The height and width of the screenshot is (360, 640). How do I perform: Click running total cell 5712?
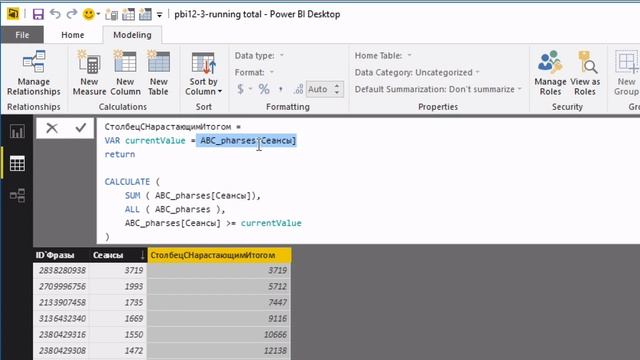(x=219, y=287)
